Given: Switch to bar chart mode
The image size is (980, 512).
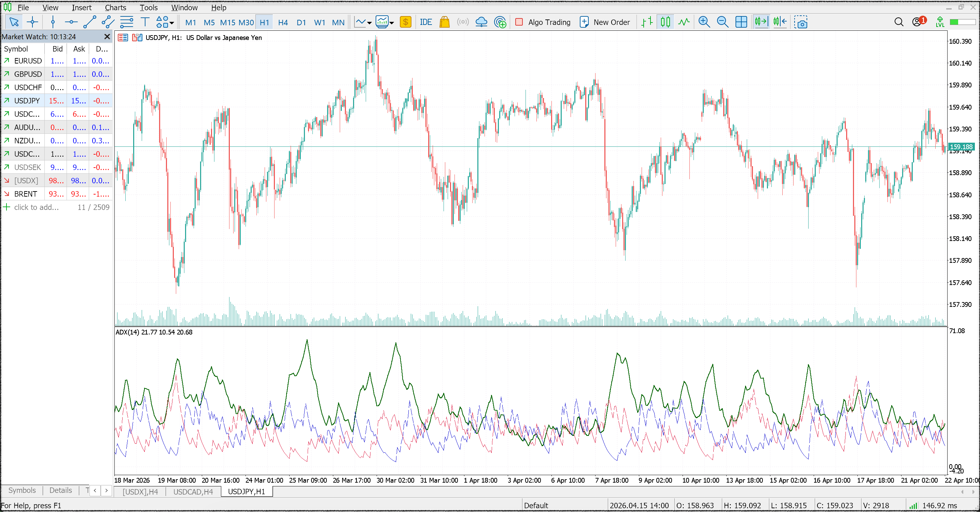Looking at the screenshot, I should click(647, 22).
